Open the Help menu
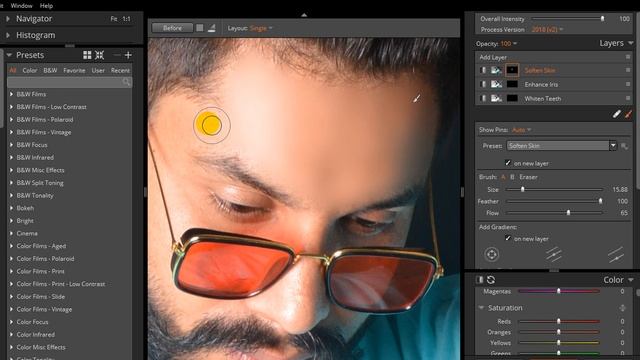The image size is (640, 360). click(46, 6)
